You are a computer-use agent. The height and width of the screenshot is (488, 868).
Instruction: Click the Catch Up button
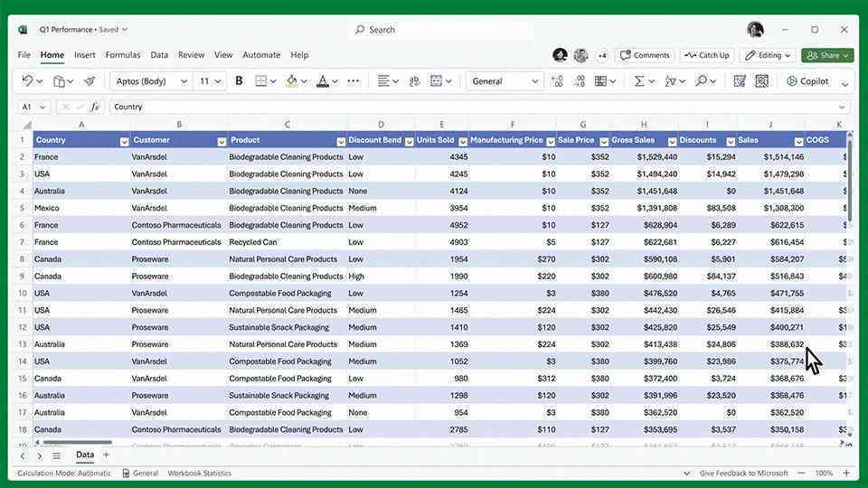click(x=707, y=55)
